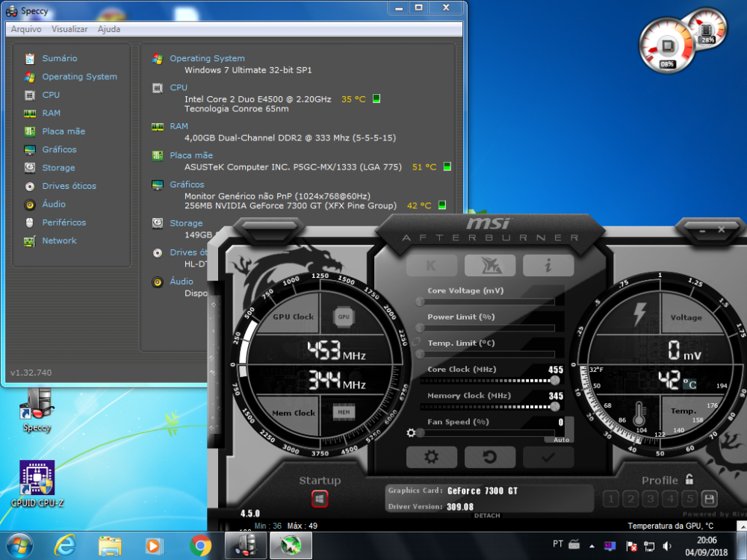This screenshot has width=747, height=560.
Task: Click the OC Scanner jet icon button
Action: pyautogui.click(x=489, y=265)
